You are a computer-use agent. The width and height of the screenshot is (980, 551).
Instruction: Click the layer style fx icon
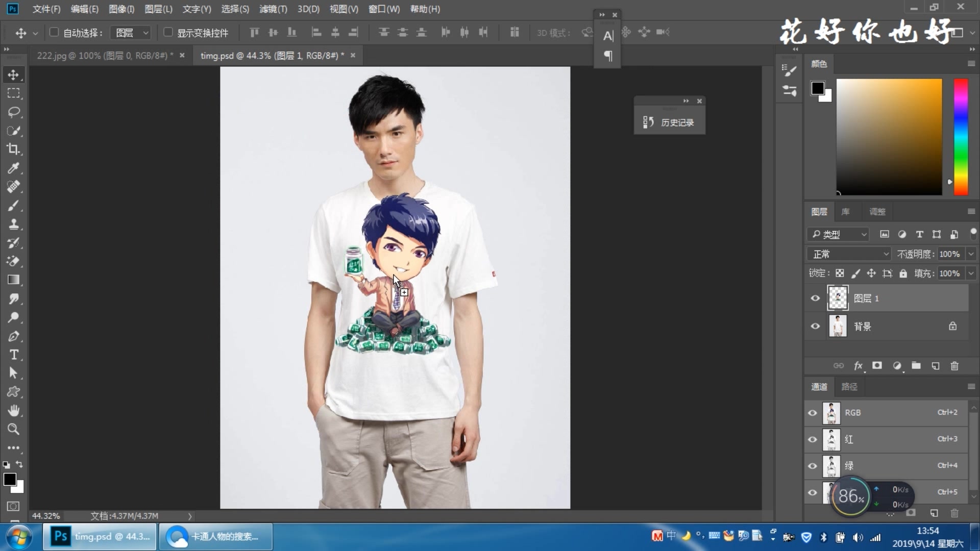click(858, 366)
